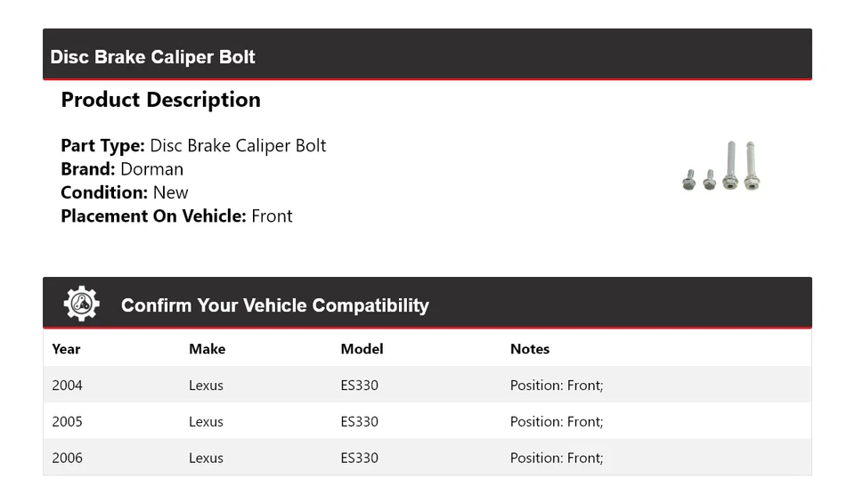The width and height of the screenshot is (855, 504).
Task: Select the 2004 year cell
Action: pyautogui.click(x=67, y=386)
